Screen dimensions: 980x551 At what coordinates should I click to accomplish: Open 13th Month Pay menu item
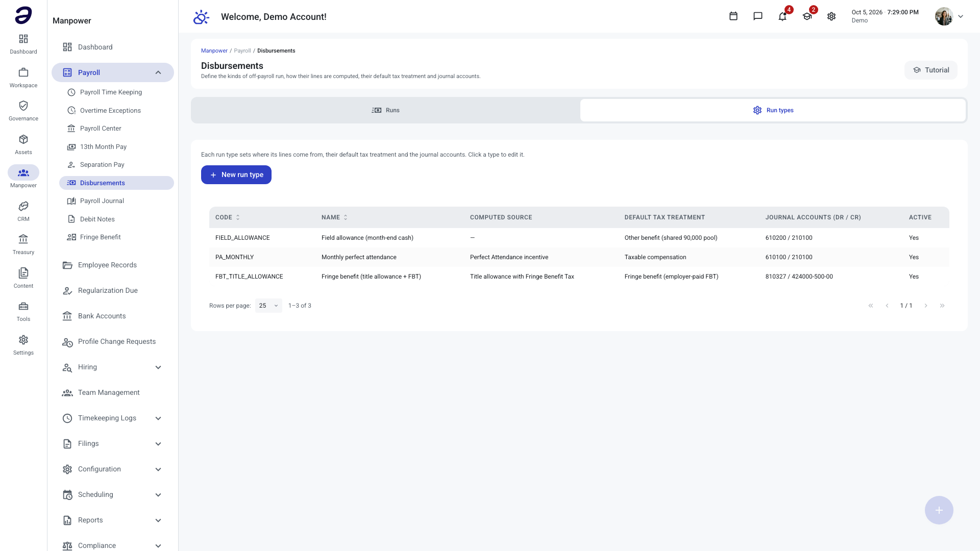pos(116,147)
